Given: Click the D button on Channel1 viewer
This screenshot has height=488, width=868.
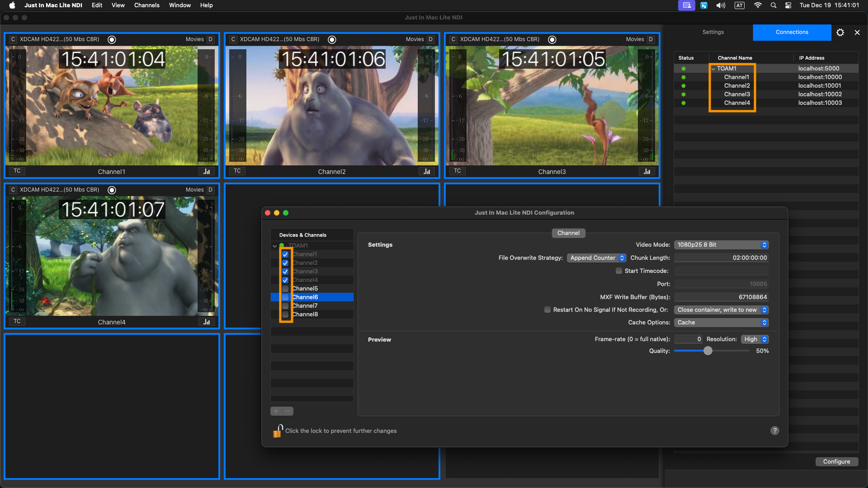Looking at the screenshot, I should [210, 39].
